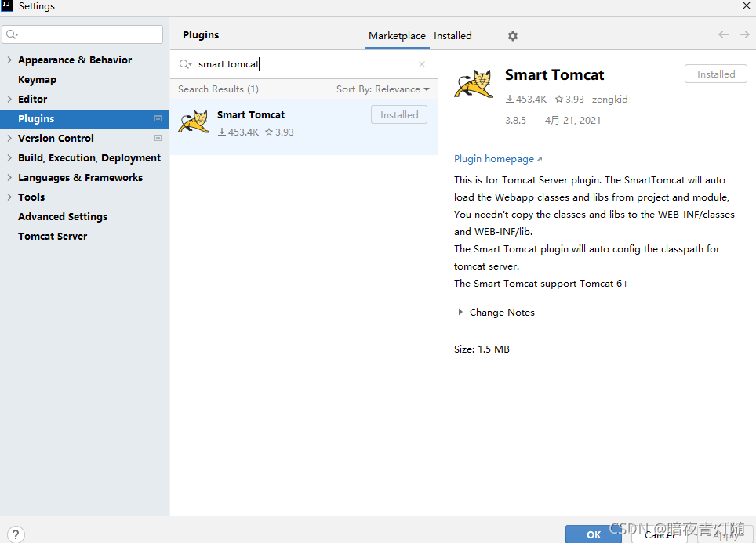
Task: Click 453.4K downloads in detail panel
Action: click(x=526, y=100)
